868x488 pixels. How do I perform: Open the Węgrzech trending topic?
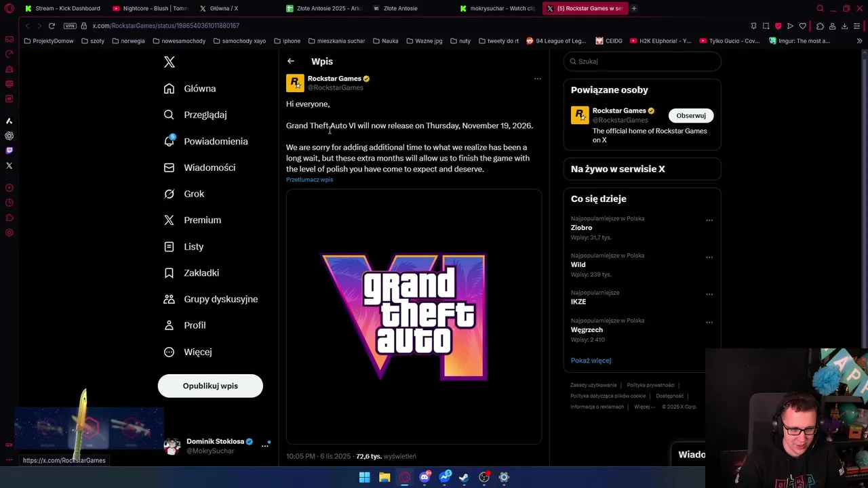click(587, 330)
